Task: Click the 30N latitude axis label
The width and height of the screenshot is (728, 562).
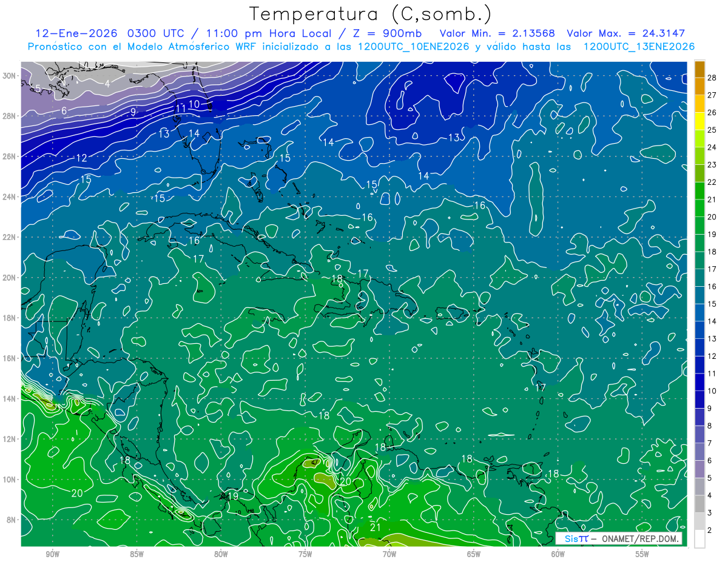Action: click(x=10, y=76)
